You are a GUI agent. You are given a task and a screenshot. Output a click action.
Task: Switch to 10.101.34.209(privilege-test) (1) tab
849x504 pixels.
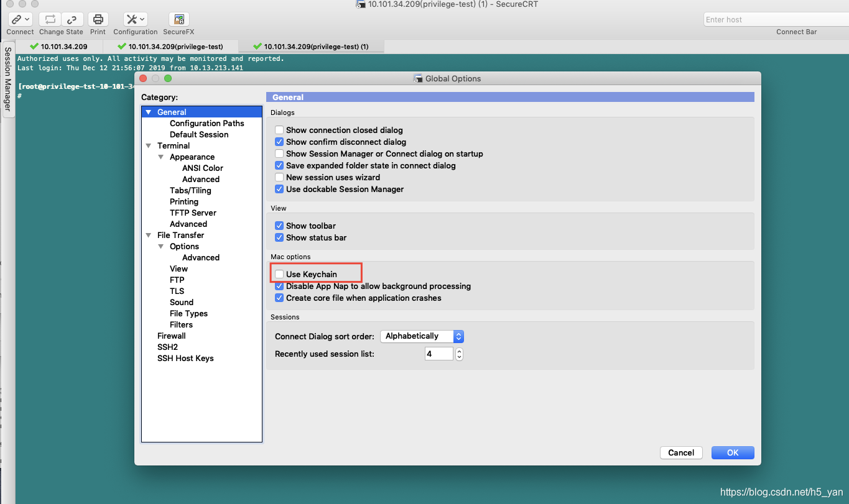click(x=311, y=47)
